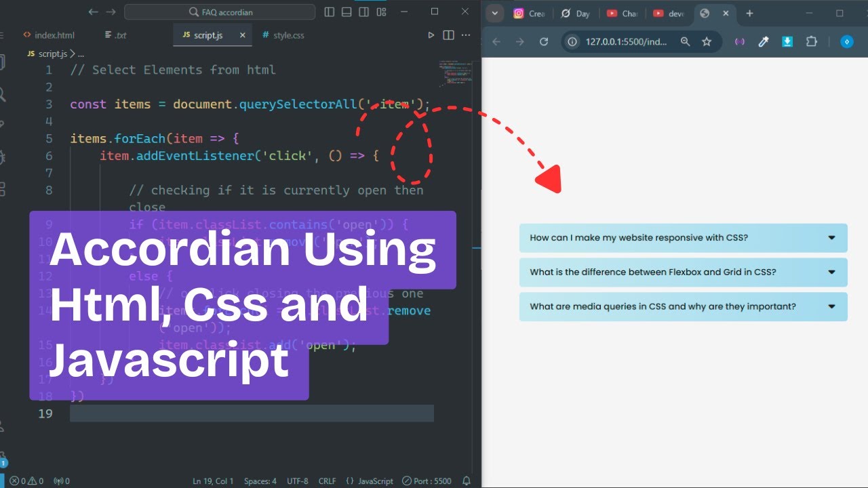The height and width of the screenshot is (488, 868).
Task: Open editor More Actions ellipsis menu
Action: pyautogui.click(x=465, y=35)
